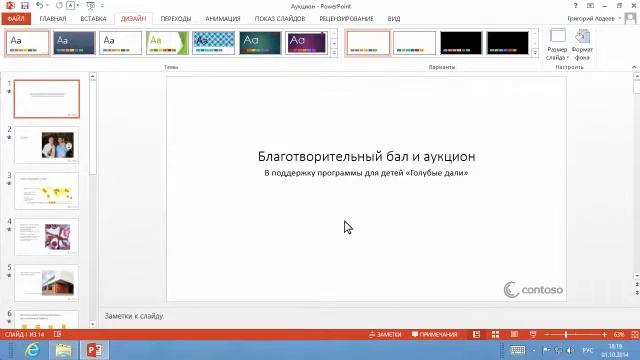Select slide 2 thumbnail with people photo
Screen dimensions: 640x360
(47, 145)
